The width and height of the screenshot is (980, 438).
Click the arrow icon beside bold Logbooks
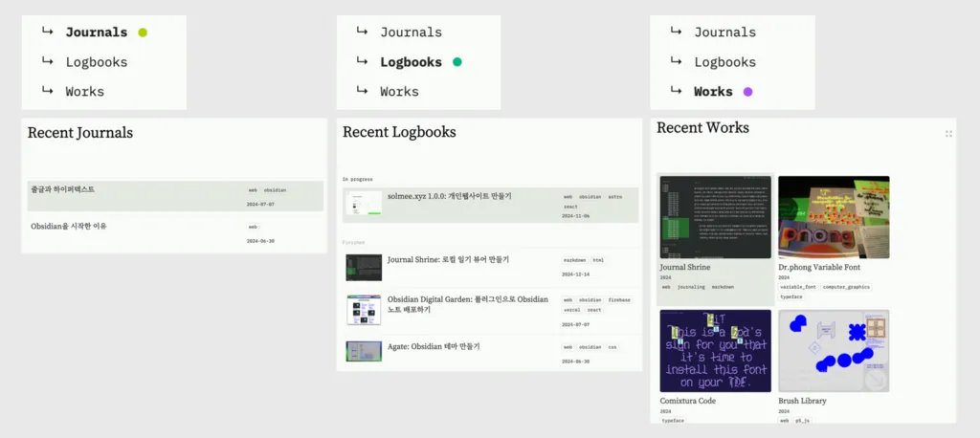(362, 61)
